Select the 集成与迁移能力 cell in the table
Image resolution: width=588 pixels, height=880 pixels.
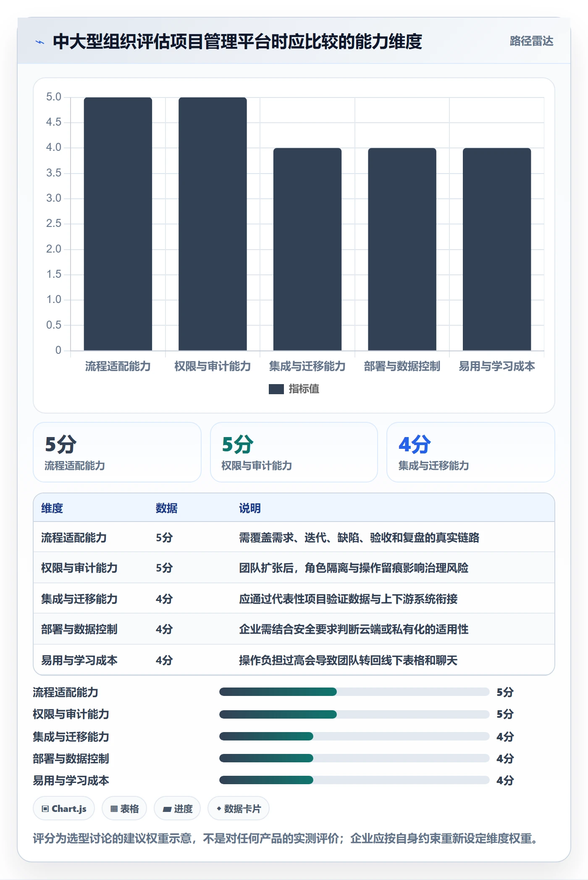click(x=79, y=599)
